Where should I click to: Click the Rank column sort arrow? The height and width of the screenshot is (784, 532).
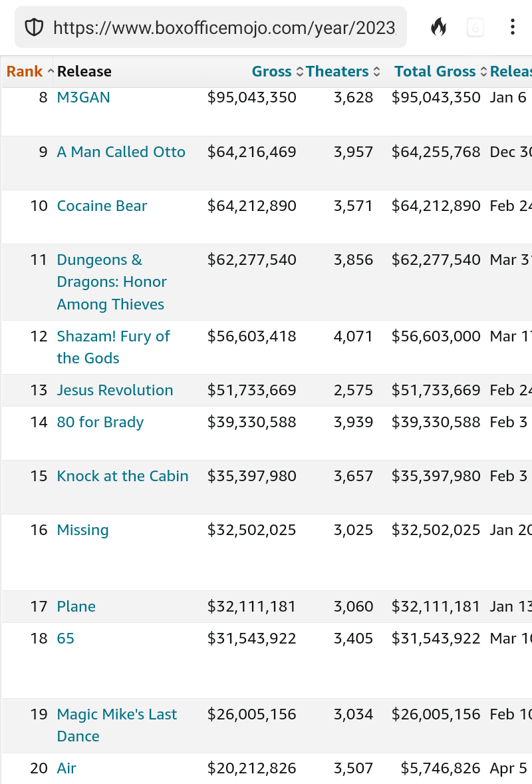click(x=51, y=72)
